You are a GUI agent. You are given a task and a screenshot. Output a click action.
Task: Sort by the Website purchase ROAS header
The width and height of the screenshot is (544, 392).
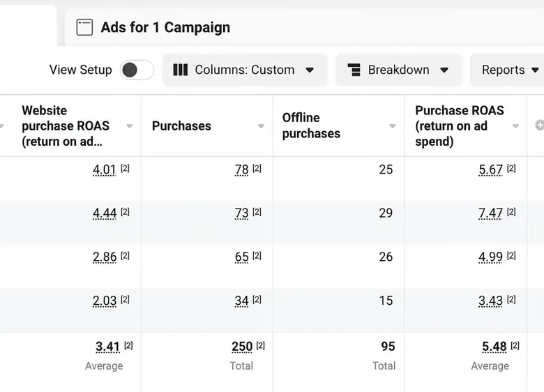66,126
